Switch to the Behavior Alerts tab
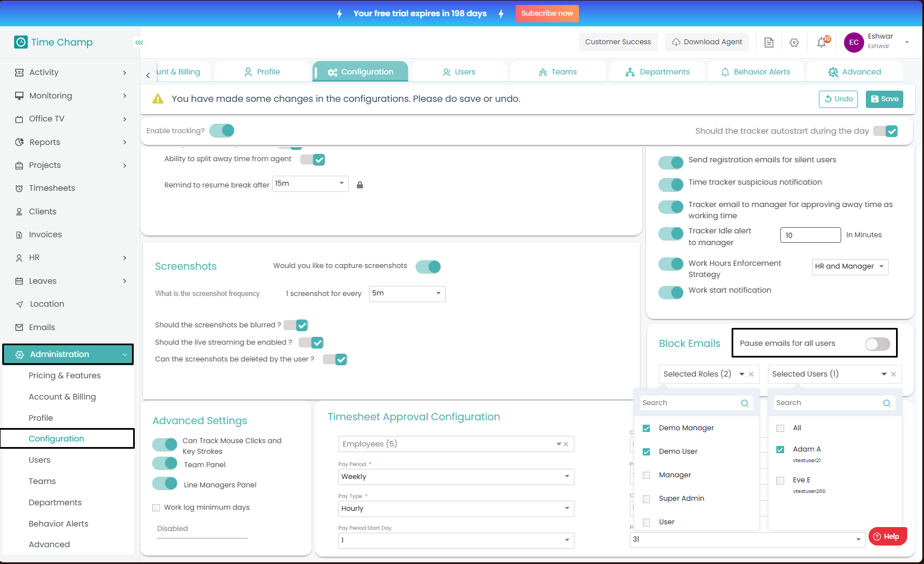Viewport: 924px width, 564px height. [x=756, y=72]
